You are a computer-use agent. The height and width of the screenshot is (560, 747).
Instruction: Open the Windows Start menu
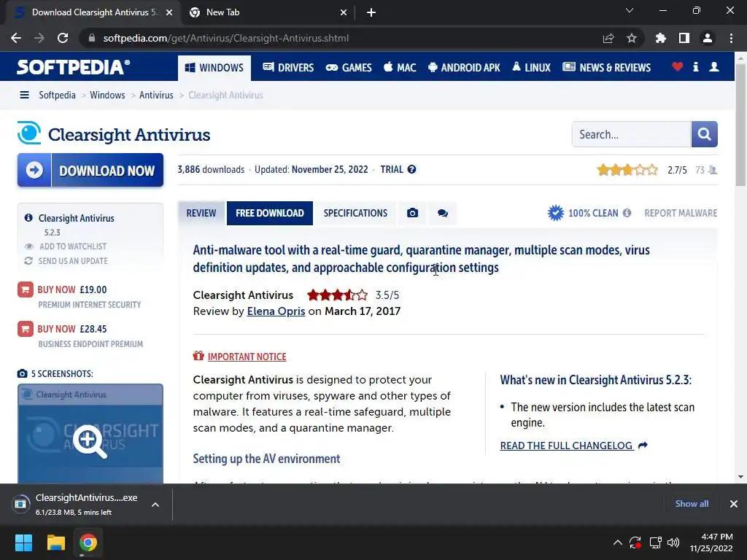point(23,542)
